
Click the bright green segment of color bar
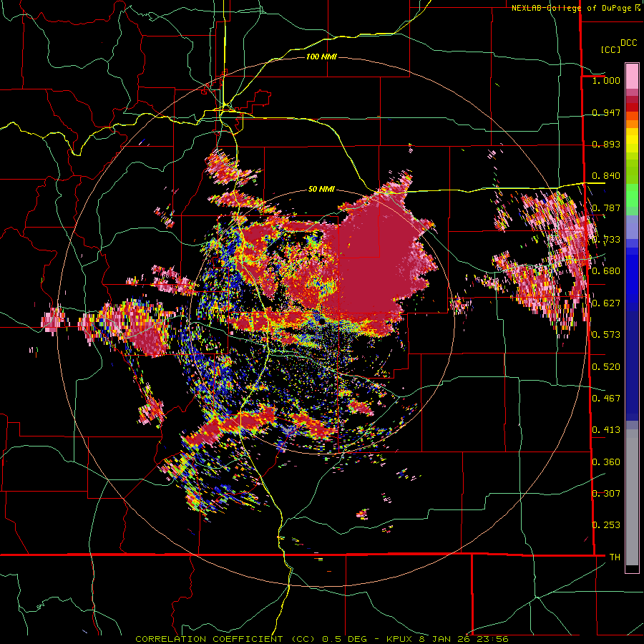tap(632, 195)
